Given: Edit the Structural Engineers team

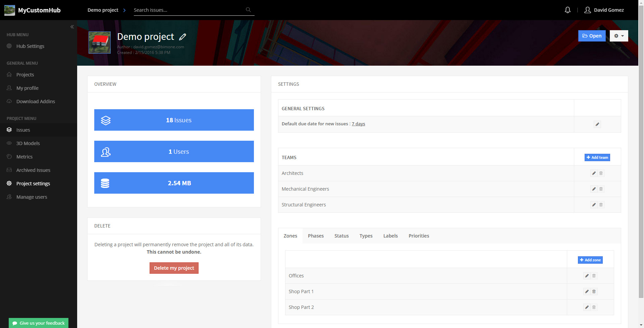Looking at the screenshot, I should [594, 205].
